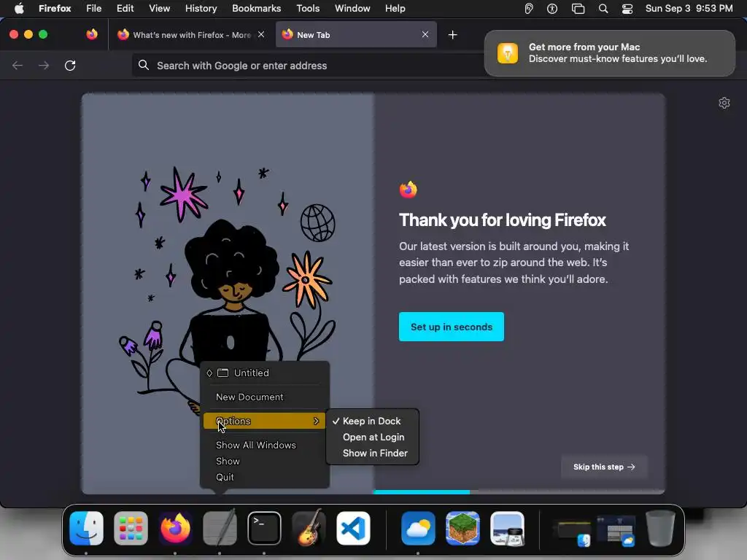Click the Dock stack with weather badge
The height and width of the screenshot is (560, 747).
[616, 530]
